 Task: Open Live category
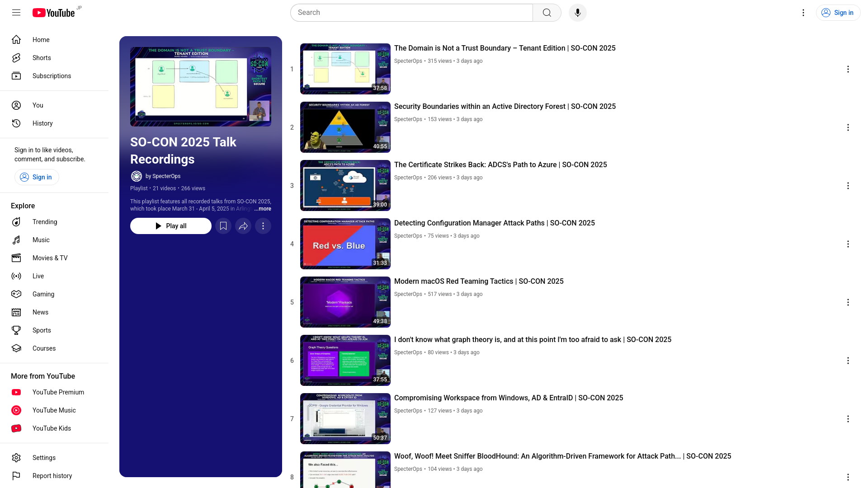click(54, 276)
